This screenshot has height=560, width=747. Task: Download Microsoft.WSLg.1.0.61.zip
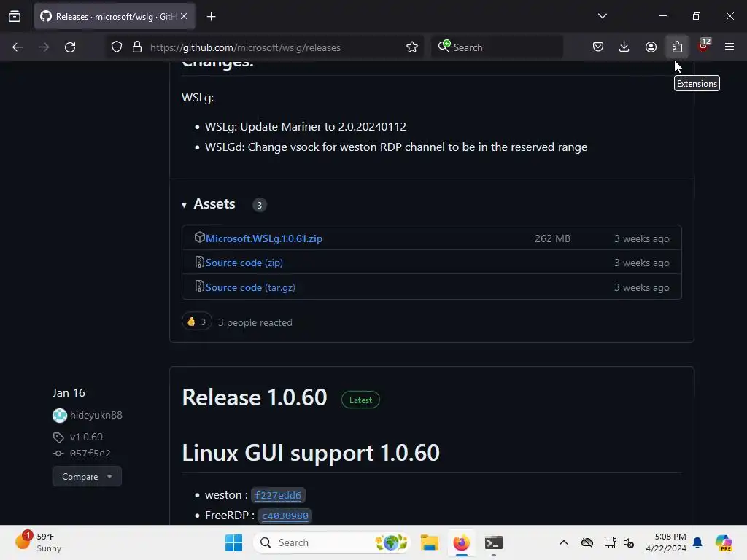[264, 238]
